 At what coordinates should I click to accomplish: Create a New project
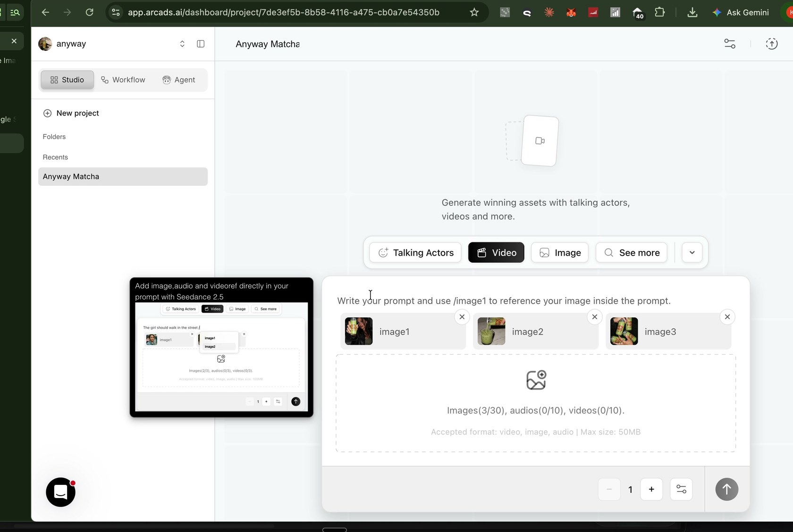[x=71, y=113]
